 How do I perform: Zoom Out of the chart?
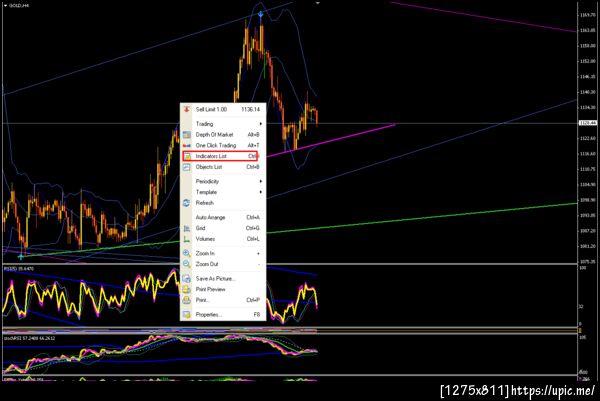tap(223, 264)
